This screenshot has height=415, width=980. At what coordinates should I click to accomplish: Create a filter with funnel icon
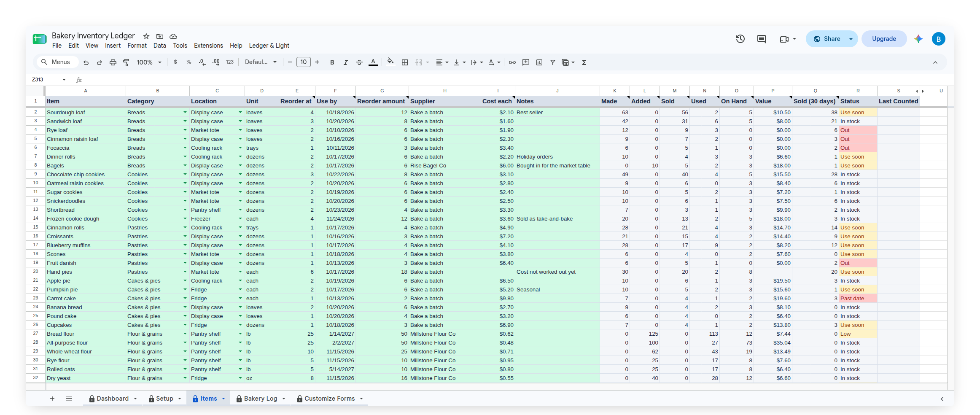pos(553,62)
